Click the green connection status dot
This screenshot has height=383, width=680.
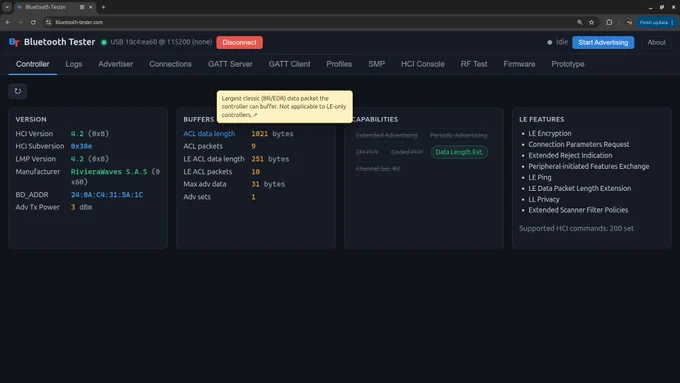coord(104,43)
